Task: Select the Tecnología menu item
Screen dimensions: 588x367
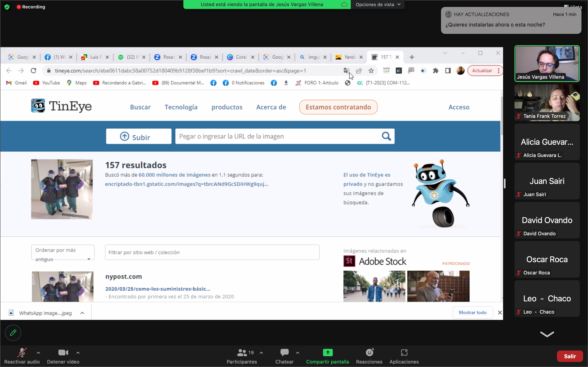Action: click(181, 107)
